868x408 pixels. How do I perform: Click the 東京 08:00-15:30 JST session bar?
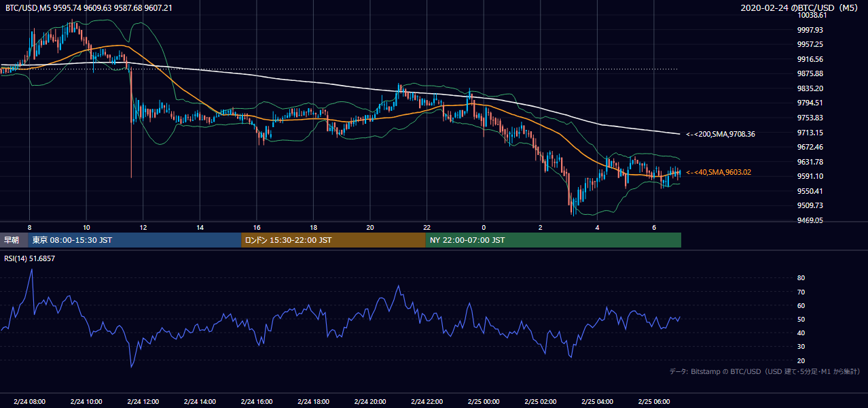(x=135, y=240)
